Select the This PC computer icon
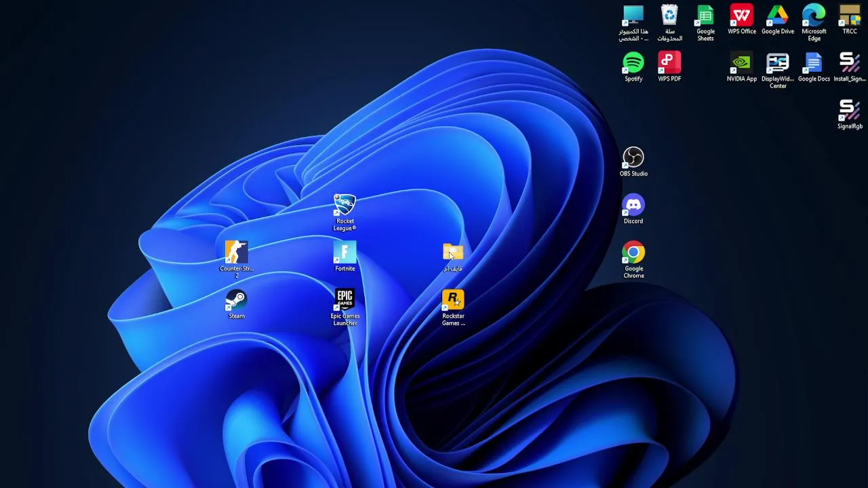 [x=633, y=23]
